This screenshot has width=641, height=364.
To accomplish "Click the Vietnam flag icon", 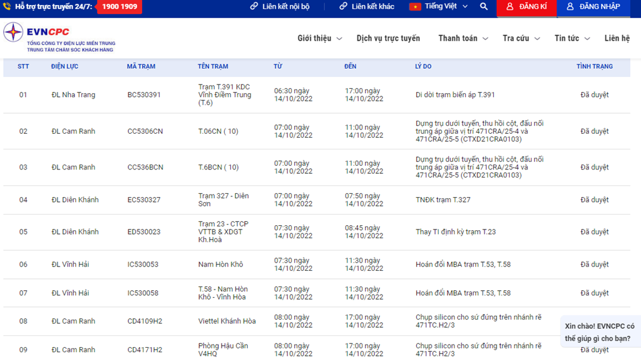I will pos(415,7).
